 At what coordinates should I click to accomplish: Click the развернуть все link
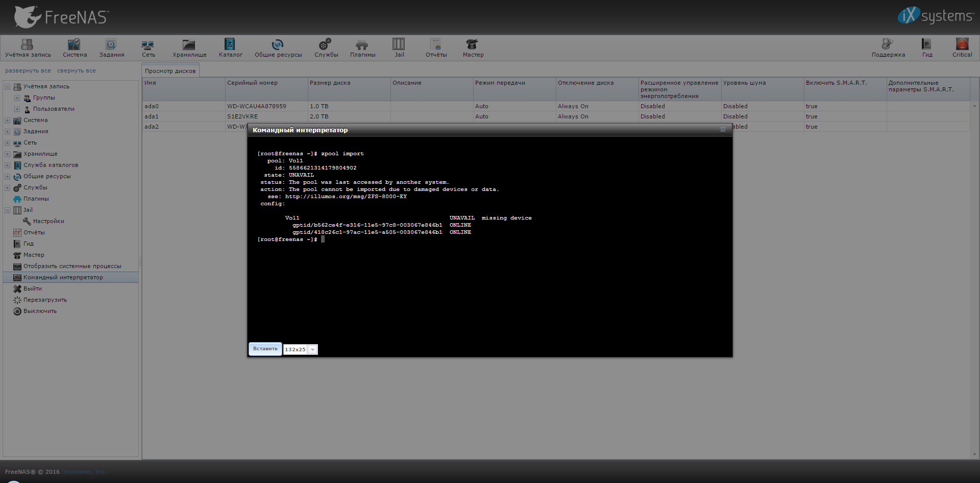(x=28, y=71)
